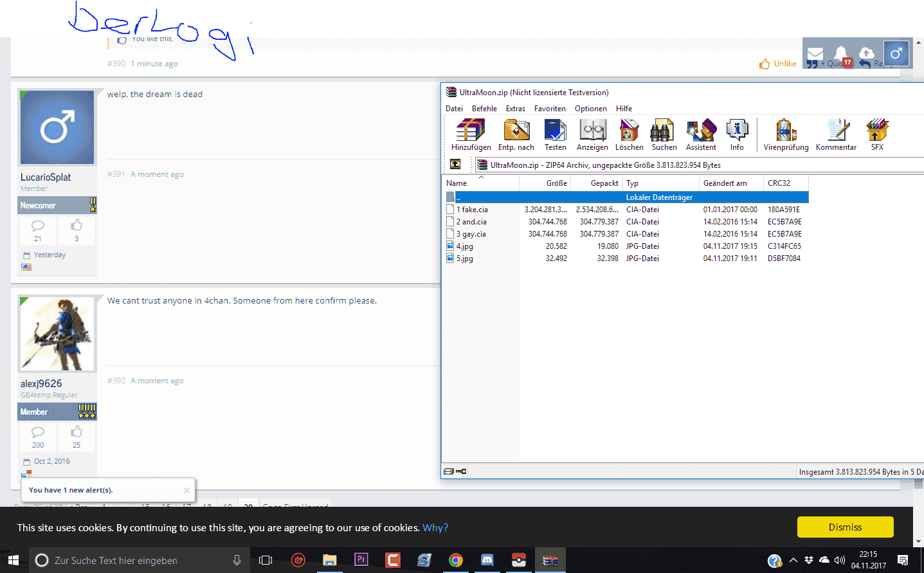924x573 pixels.
Task: Click the volume icon in system tray
Action: [840, 560]
